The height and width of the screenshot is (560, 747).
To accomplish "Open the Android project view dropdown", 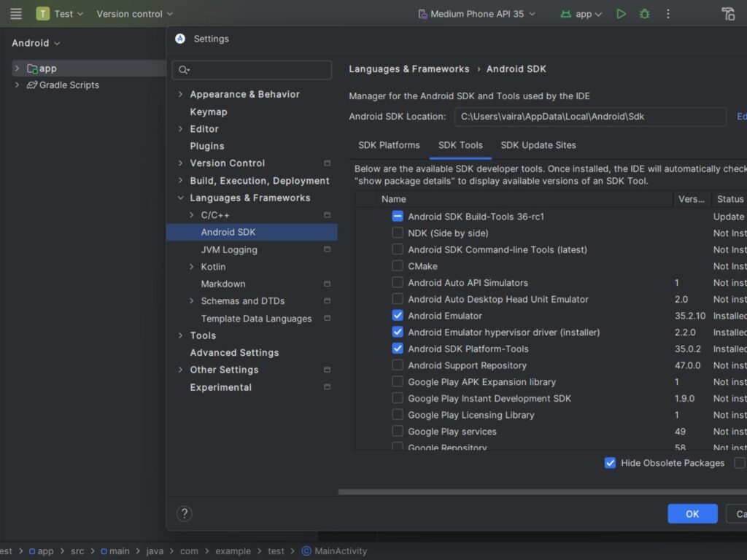I will (x=36, y=43).
